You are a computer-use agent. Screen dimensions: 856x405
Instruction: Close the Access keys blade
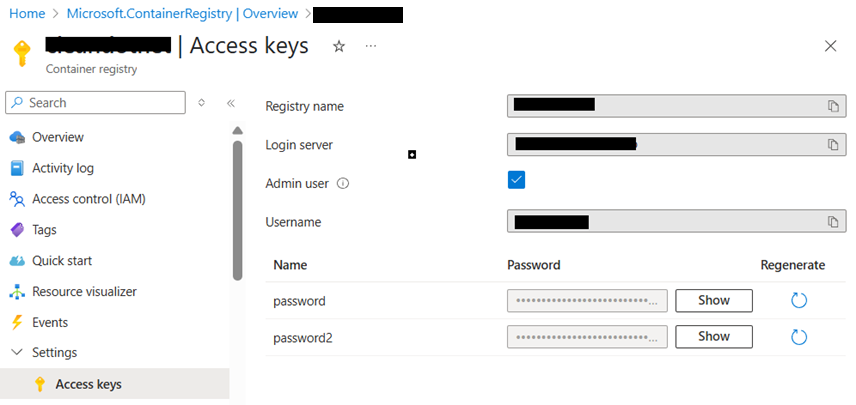[x=830, y=46]
